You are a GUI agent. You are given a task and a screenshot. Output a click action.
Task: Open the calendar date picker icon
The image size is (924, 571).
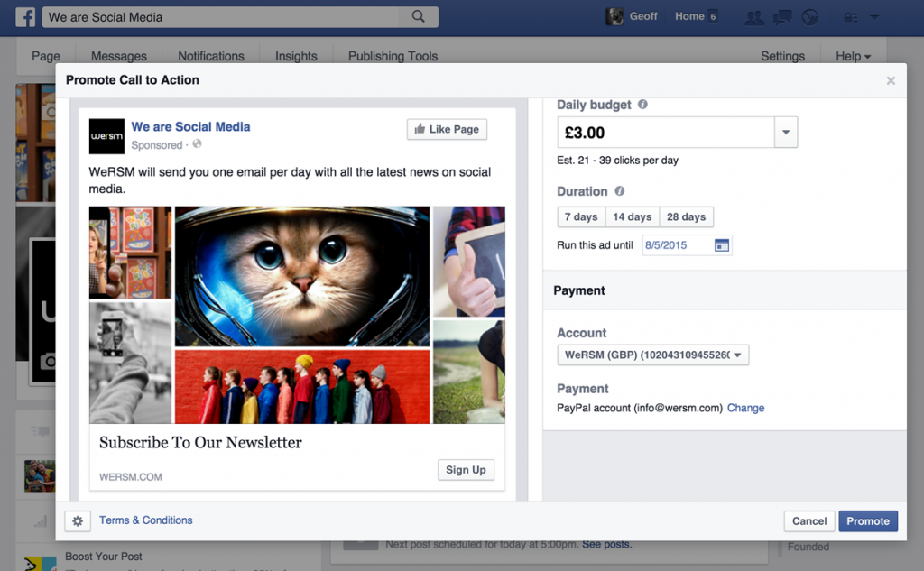[x=721, y=244]
